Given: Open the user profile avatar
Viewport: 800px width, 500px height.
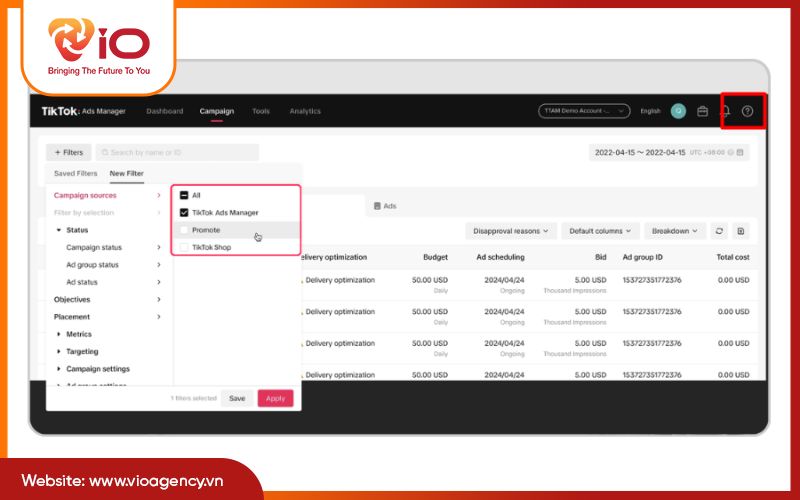Looking at the screenshot, I should 678,111.
